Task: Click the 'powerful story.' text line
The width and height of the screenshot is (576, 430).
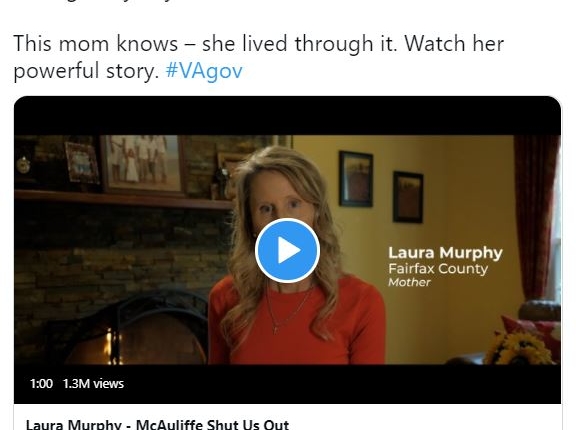Action: click(86, 71)
